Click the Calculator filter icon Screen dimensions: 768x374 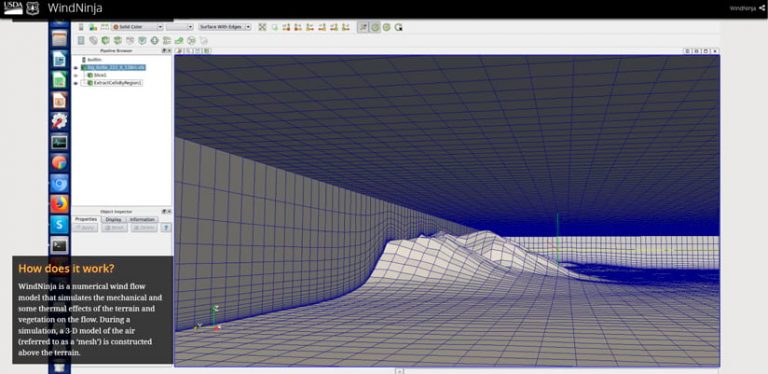[x=81, y=41]
